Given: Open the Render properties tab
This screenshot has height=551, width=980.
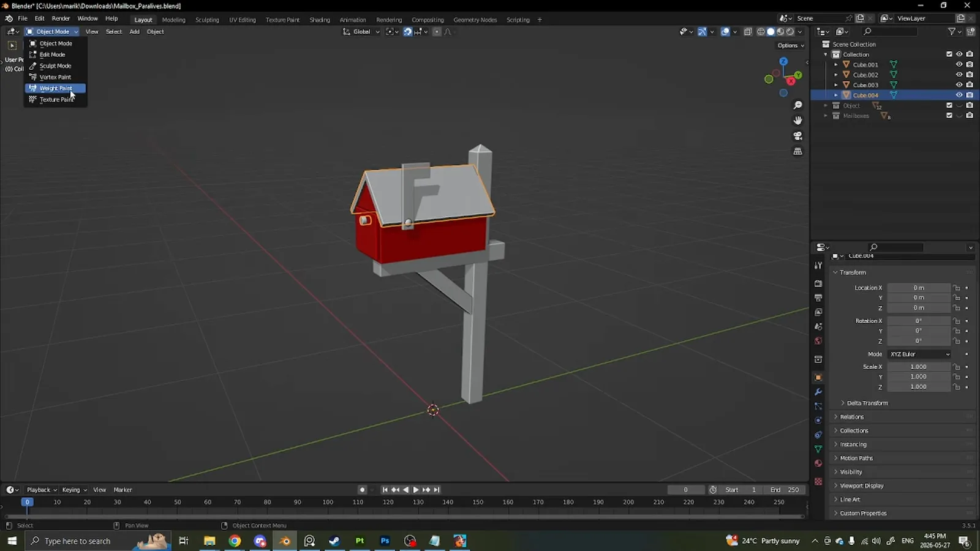Looking at the screenshot, I should [818, 283].
